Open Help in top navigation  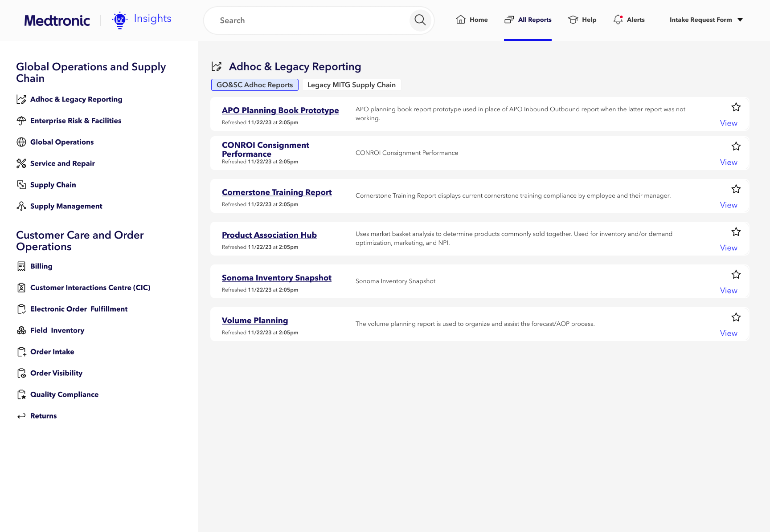pos(582,20)
